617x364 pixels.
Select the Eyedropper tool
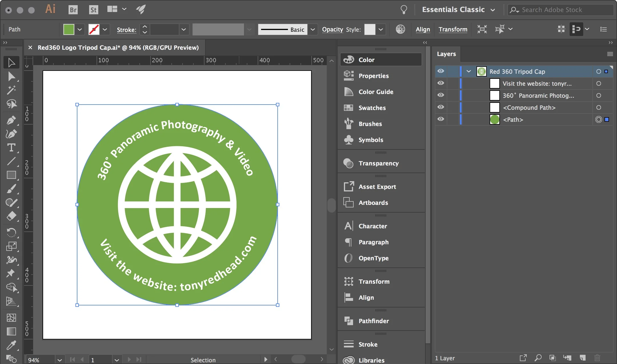[11, 345]
